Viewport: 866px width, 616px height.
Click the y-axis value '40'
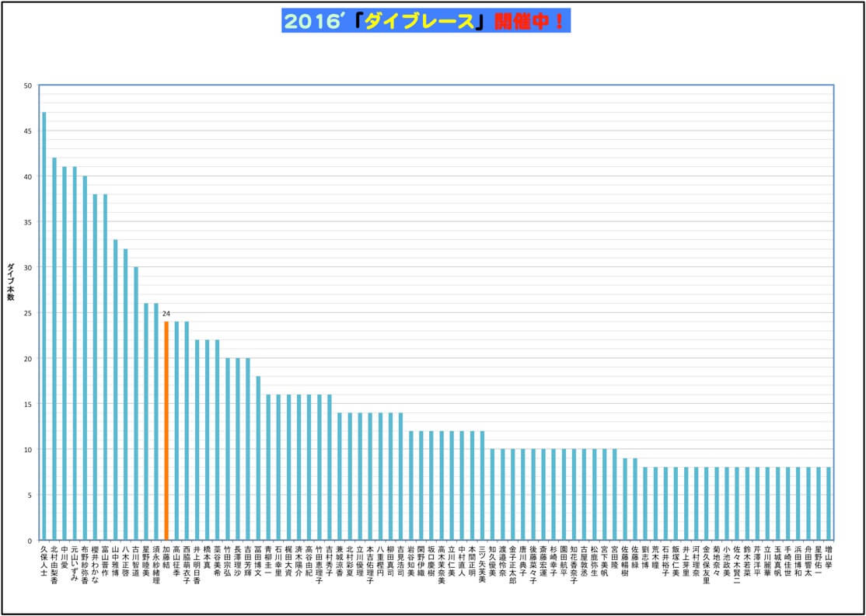28,176
